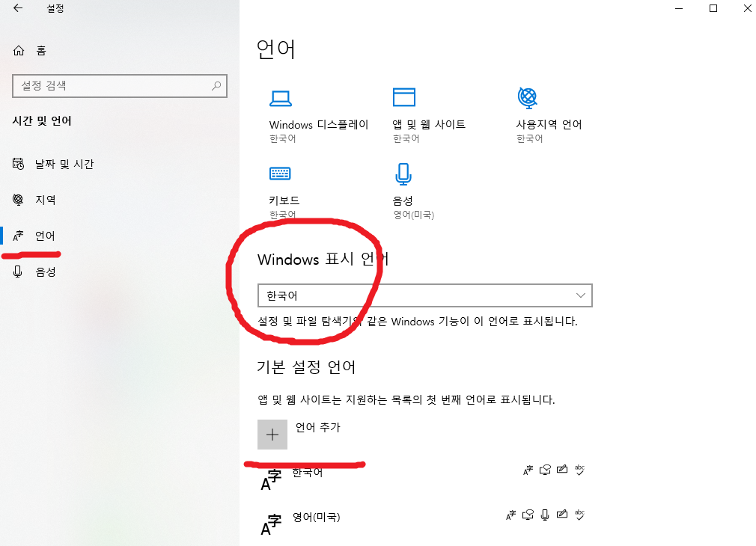The image size is (756, 546).
Task: Click the 기본 설정 언어 heading
Action: tap(306, 367)
